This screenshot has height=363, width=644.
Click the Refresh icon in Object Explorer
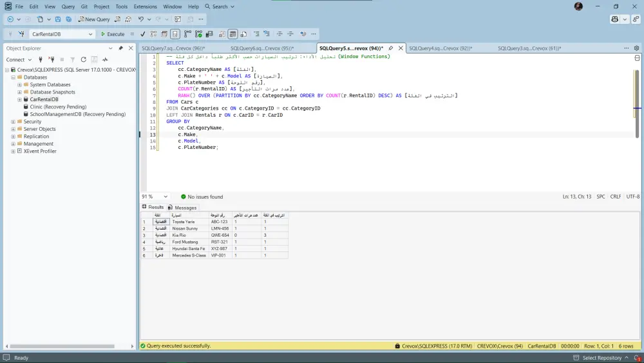[83, 59]
